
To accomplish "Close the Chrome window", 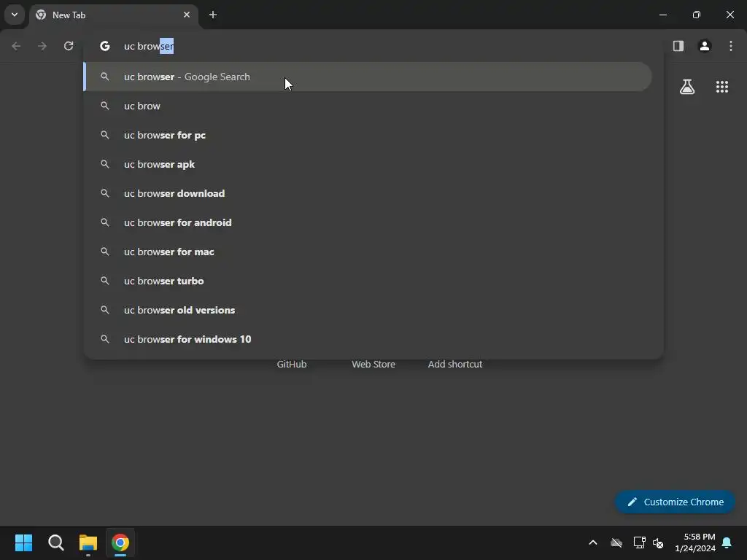I will 729,15.
